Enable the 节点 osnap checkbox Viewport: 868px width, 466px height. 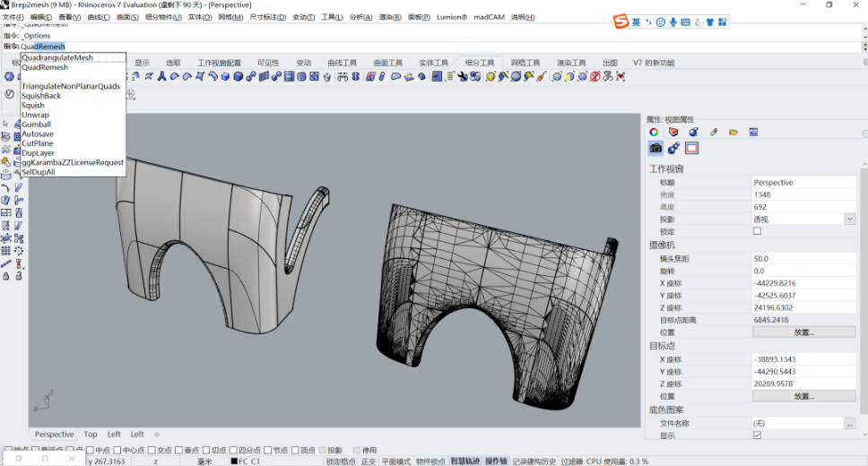pos(268,450)
